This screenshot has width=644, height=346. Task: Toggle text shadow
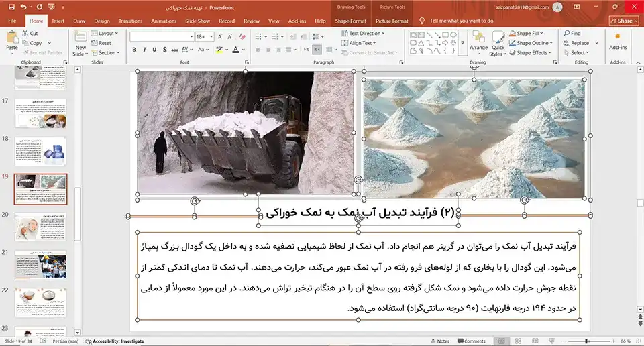pos(165,50)
